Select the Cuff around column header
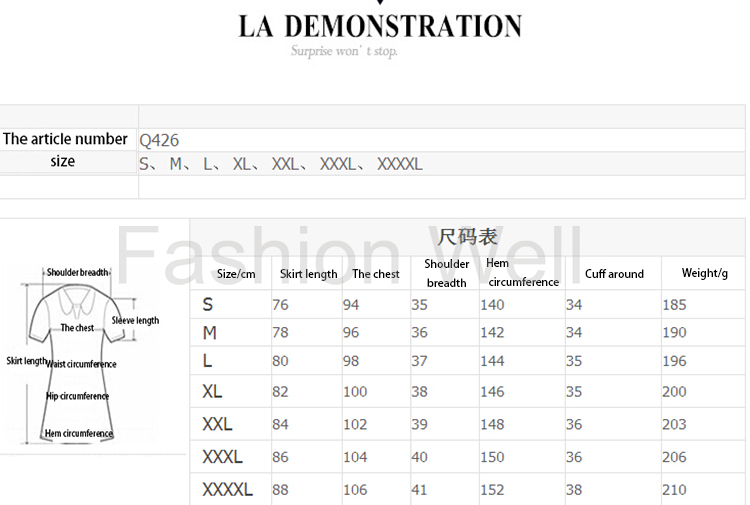This screenshot has height=505, width=750. pyautogui.click(x=614, y=274)
